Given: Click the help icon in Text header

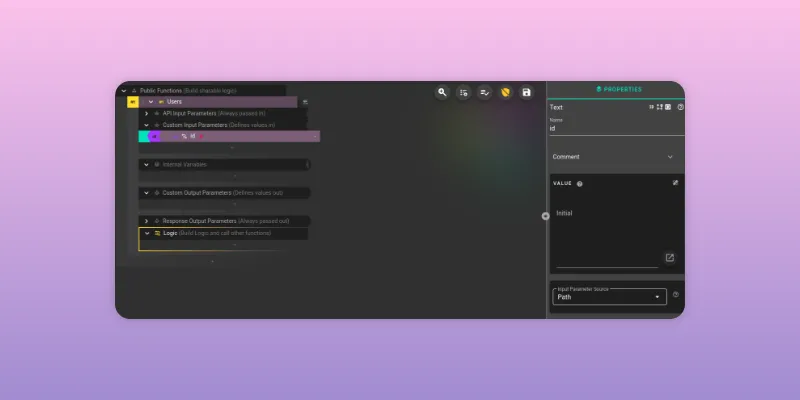Looking at the screenshot, I should pyautogui.click(x=680, y=107).
